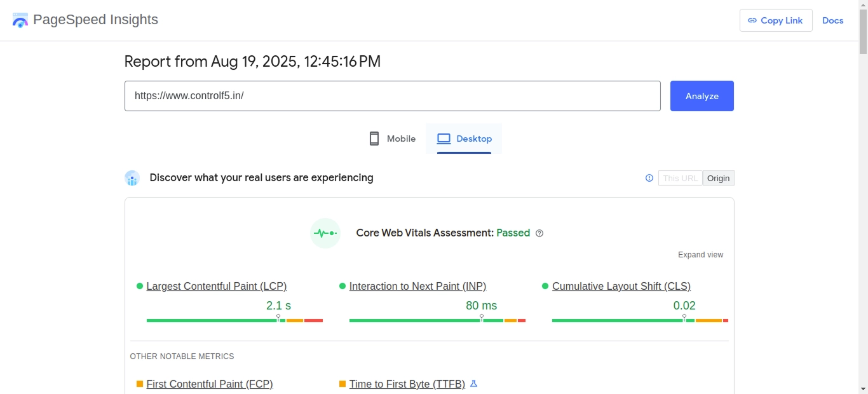
Task: Open Largest Contentful Paint (LCP) link
Action: [x=216, y=286]
